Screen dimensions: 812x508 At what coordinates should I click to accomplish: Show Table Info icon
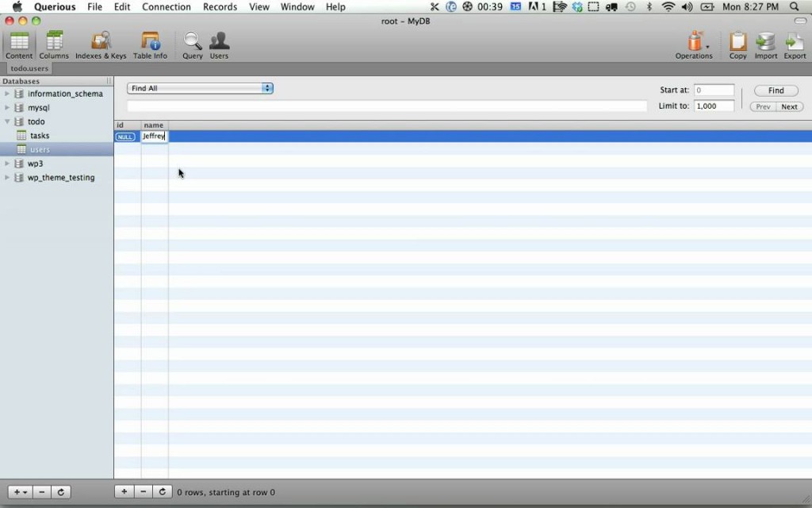coord(150,44)
